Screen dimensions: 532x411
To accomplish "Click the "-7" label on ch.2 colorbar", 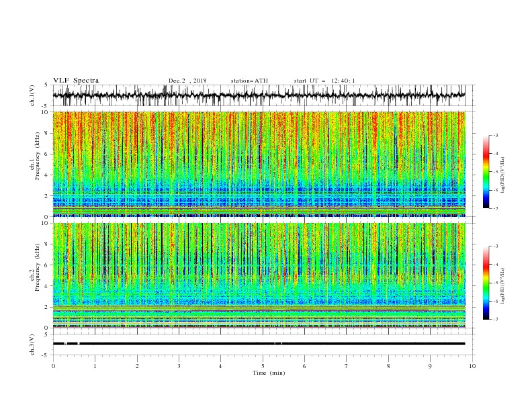I will 495,320.
